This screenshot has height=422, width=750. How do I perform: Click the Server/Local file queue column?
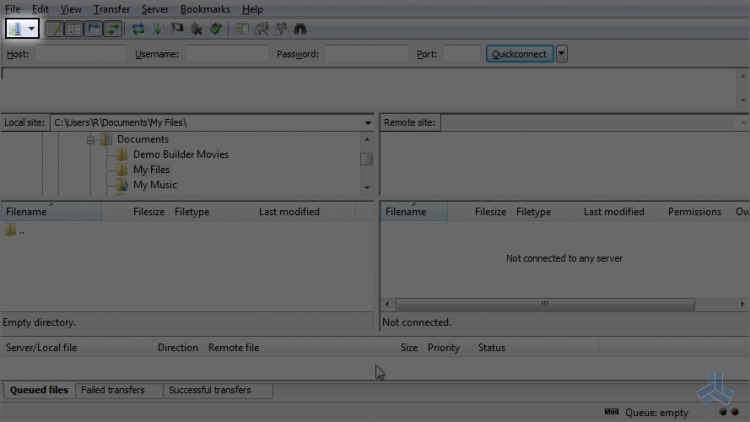tap(77, 347)
